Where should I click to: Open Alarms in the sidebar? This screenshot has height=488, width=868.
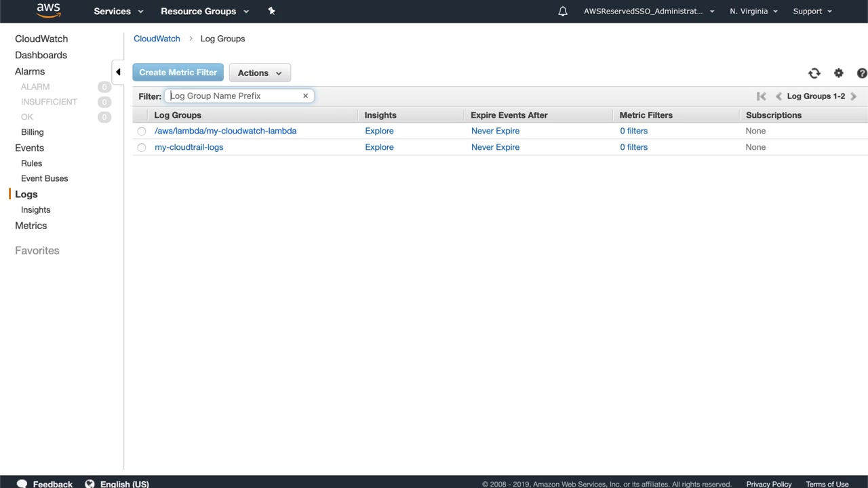click(x=30, y=71)
